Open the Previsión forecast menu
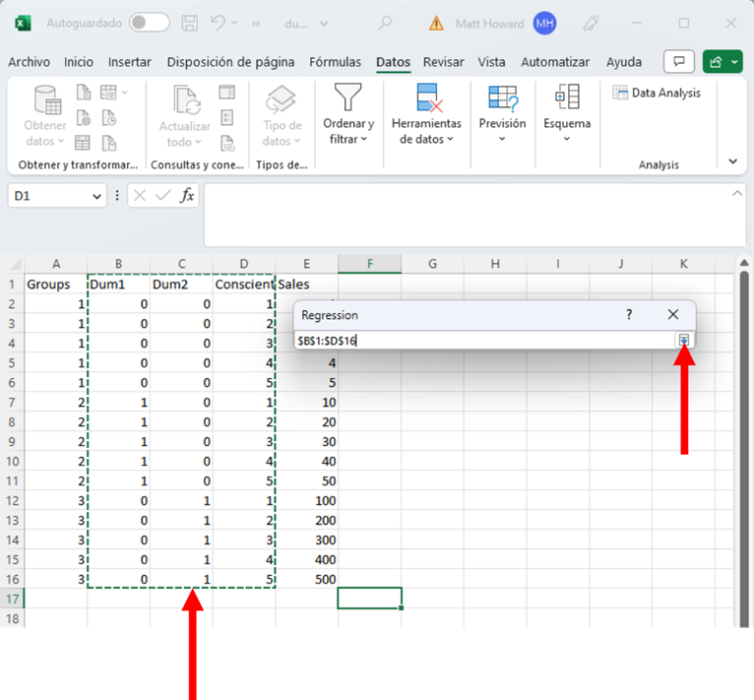Image resolution: width=754 pixels, height=700 pixels. (x=502, y=116)
